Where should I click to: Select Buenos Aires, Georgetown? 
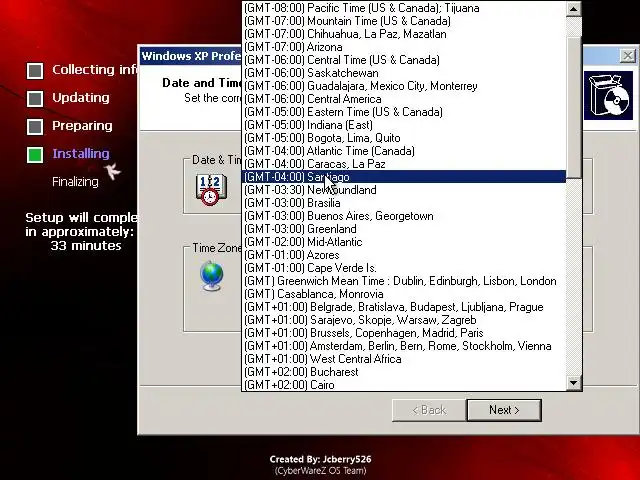click(404, 216)
